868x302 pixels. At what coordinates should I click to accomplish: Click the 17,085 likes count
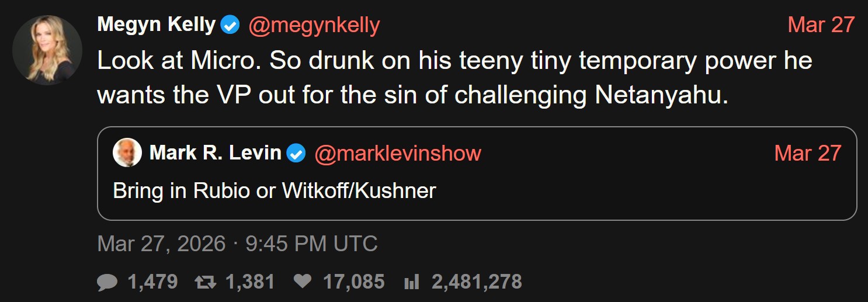tap(353, 282)
